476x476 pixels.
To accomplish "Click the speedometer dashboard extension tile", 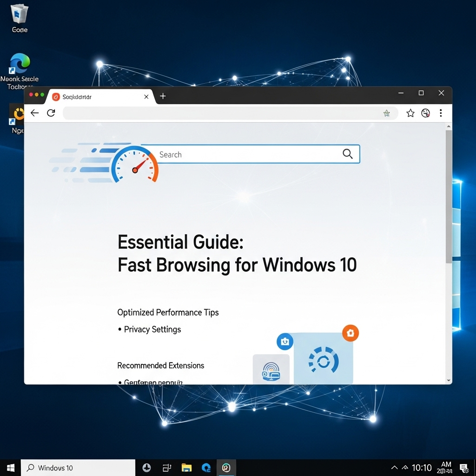I will click(x=323, y=359).
